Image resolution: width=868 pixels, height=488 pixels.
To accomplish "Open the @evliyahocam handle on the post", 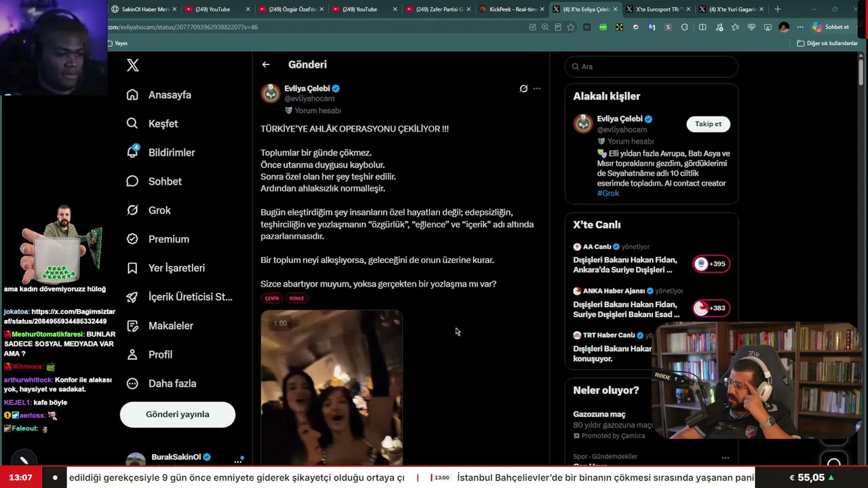I will (x=309, y=99).
